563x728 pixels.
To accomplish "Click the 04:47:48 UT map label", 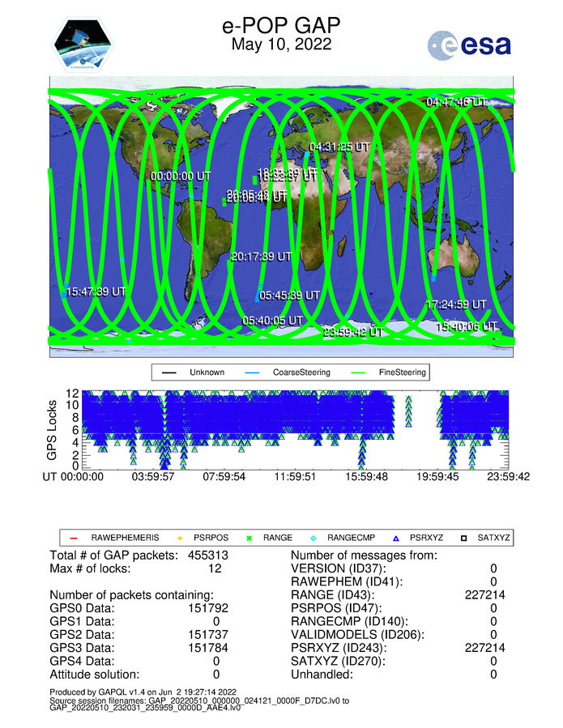I will tap(457, 102).
